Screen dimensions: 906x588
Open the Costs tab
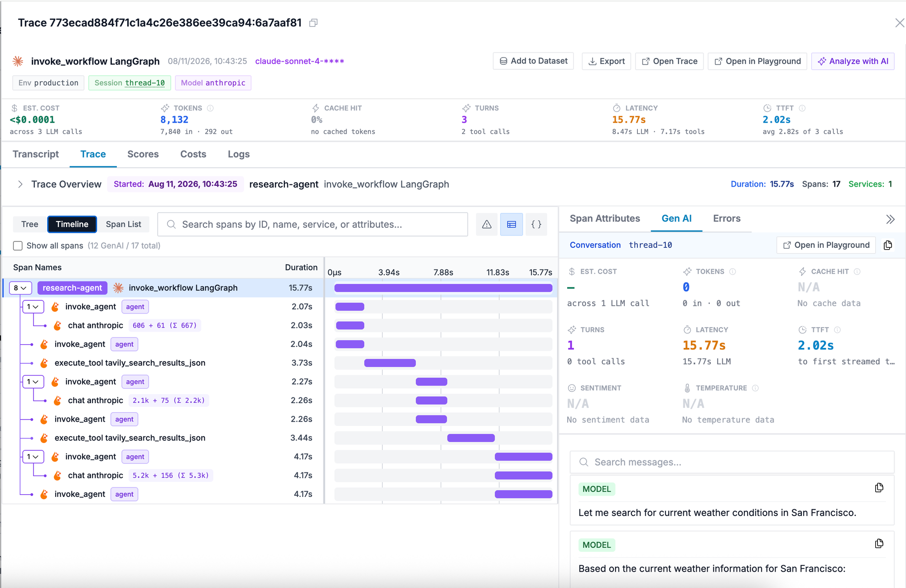coord(193,154)
